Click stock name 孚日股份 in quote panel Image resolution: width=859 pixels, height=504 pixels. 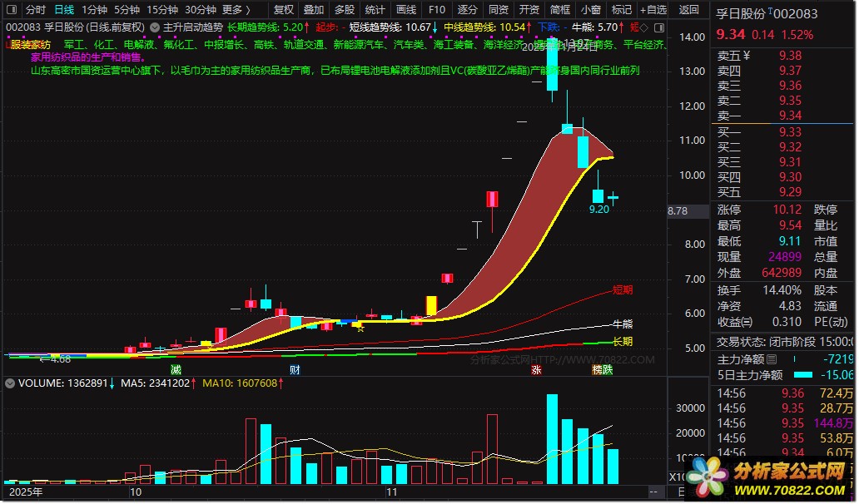(740, 13)
